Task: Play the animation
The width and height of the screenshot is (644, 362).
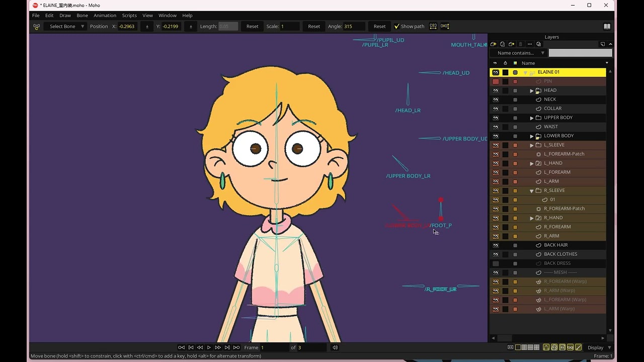Action: click(x=209, y=347)
